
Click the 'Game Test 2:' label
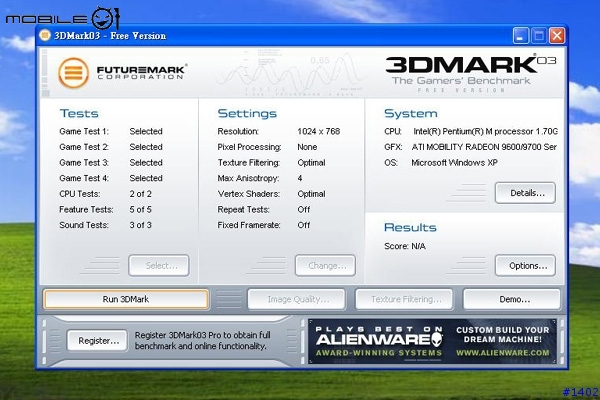coord(84,147)
